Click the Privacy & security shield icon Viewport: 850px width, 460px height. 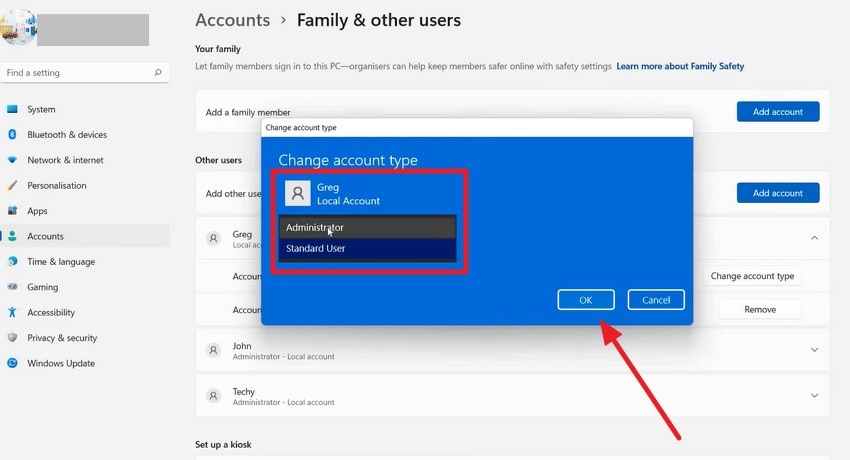tap(12, 338)
